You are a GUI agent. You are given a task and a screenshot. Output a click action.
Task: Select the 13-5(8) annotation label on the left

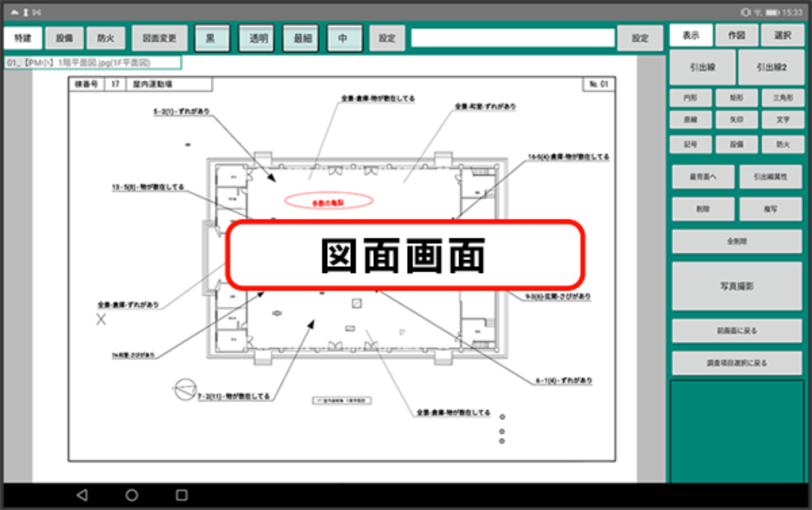(x=148, y=186)
